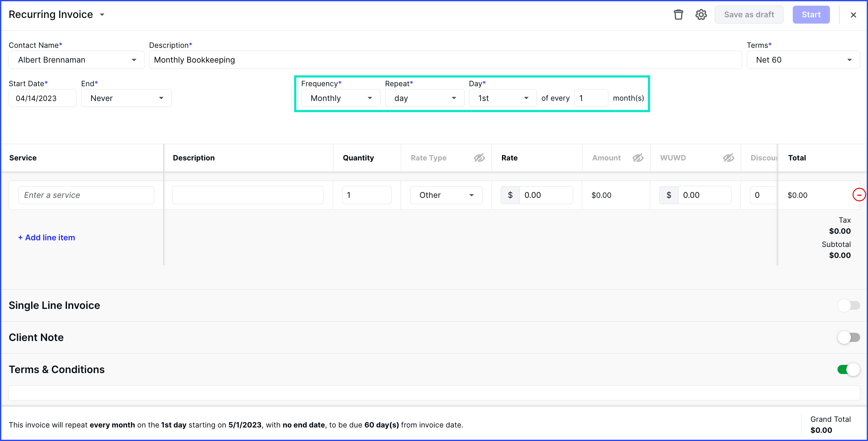868x441 pixels.
Task: Hide the Amount column with the eye icon
Action: tap(638, 157)
